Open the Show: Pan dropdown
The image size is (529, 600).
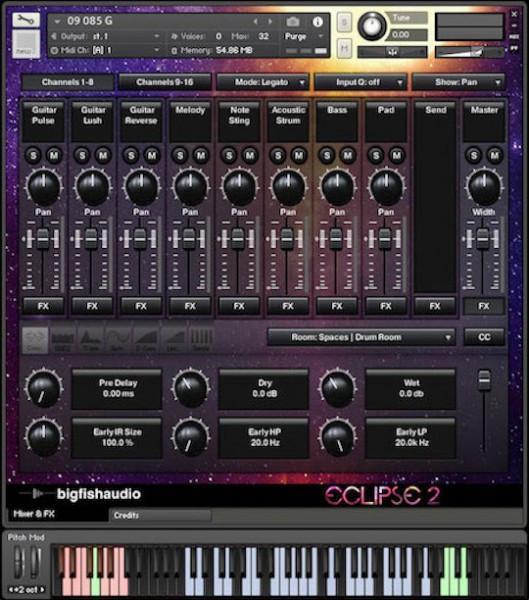459,82
